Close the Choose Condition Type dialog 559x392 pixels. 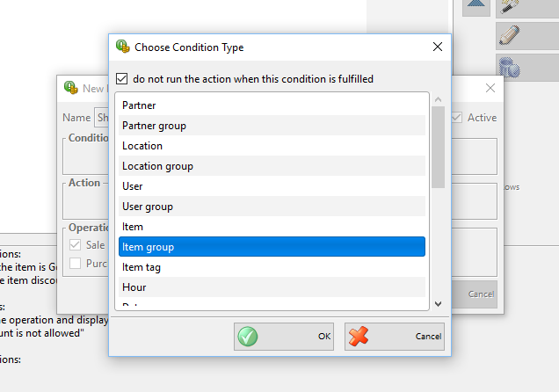pos(438,47)
